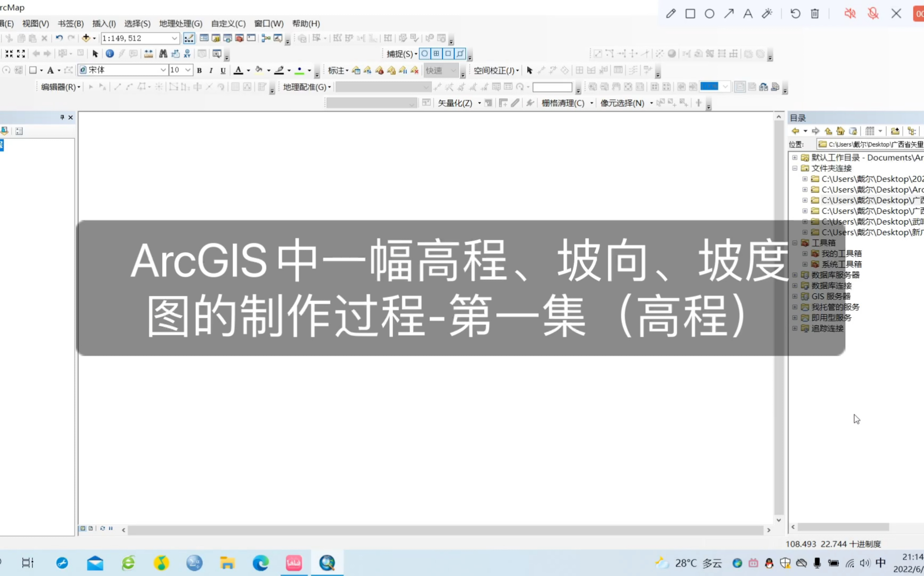Open the Find tool binoculars icon
924x576 pixels.
(163, 54)
